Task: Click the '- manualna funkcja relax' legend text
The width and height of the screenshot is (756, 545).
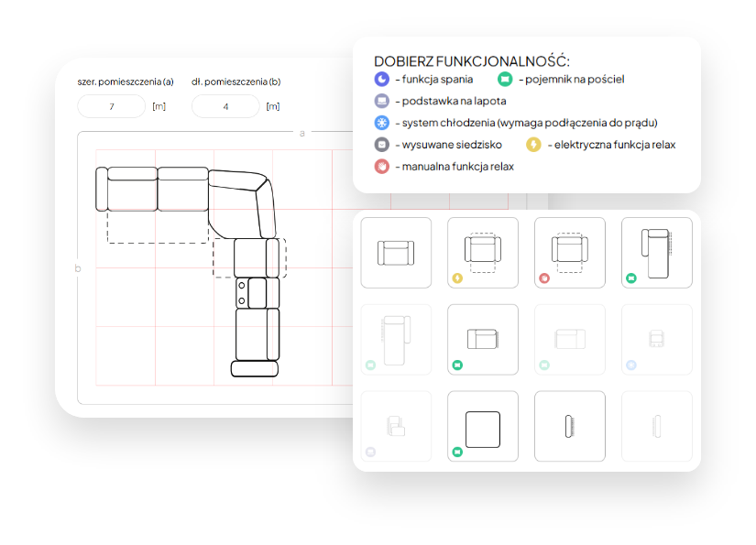Action: [455, 166]
